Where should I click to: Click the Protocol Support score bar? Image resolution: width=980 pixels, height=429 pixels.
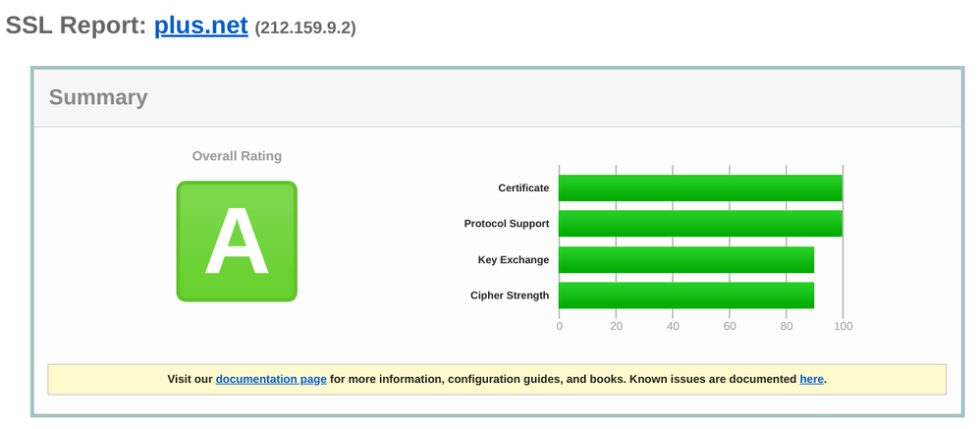tap(700, 224)
